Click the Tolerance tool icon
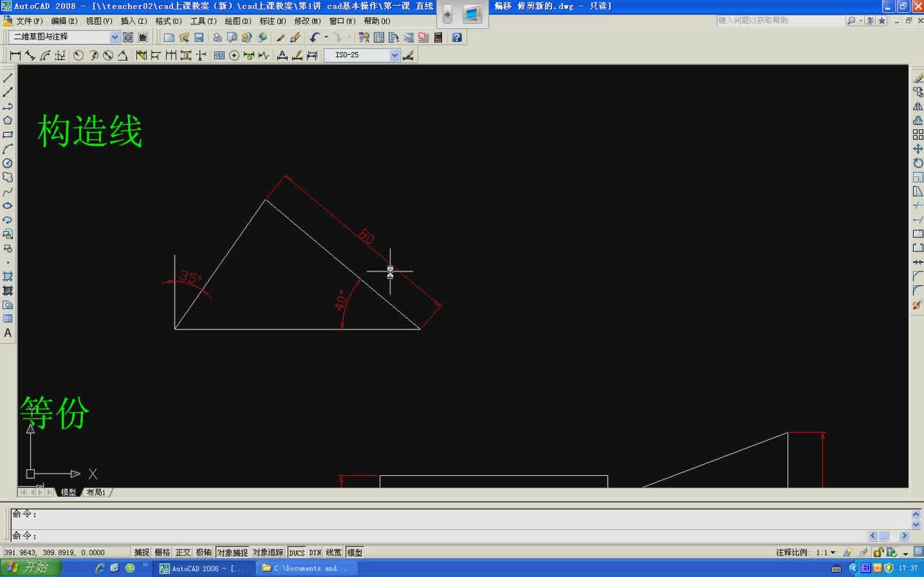Image resolution: width=924 pixels, height=577 pixels. tap(219, 56)
